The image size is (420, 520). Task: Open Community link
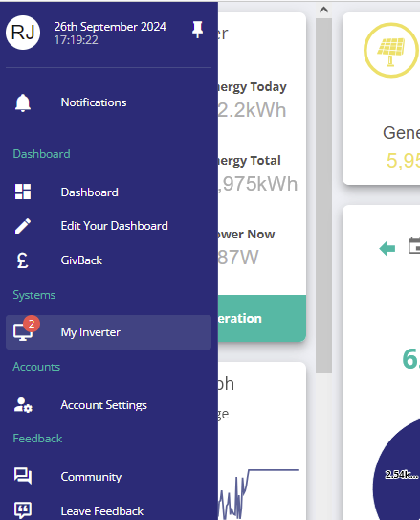click(x=91, y=477)
